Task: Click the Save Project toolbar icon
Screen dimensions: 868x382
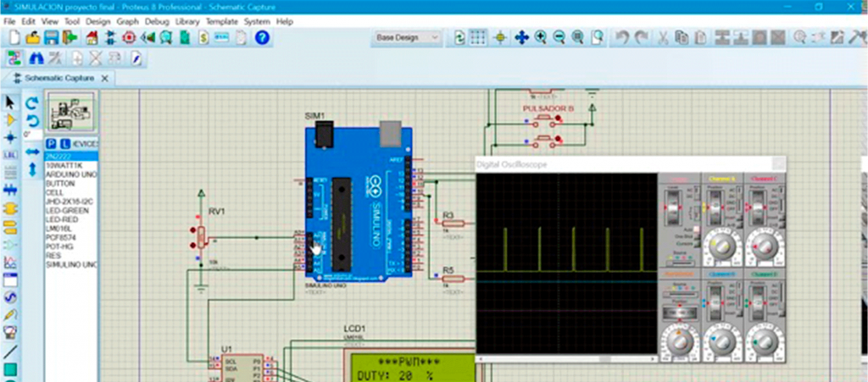Action: pyautogui.click(x=51, y=37)
